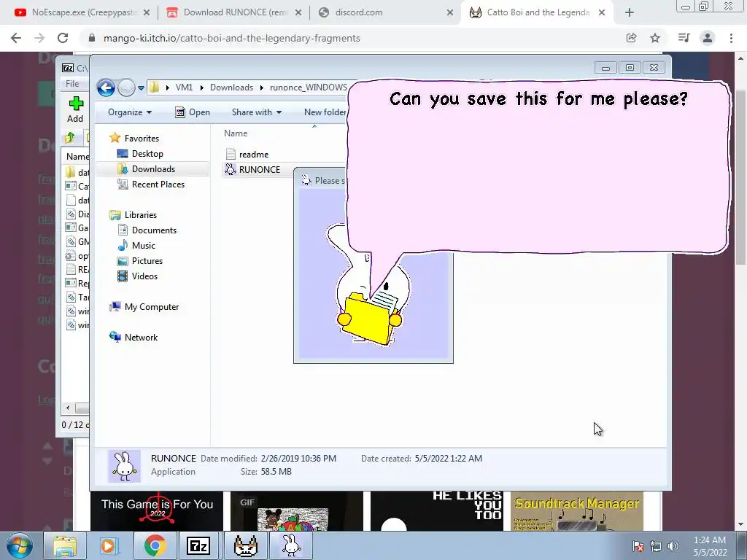Close the discord.com tab
Screen dimensions: 747x560
click(449, 13)
